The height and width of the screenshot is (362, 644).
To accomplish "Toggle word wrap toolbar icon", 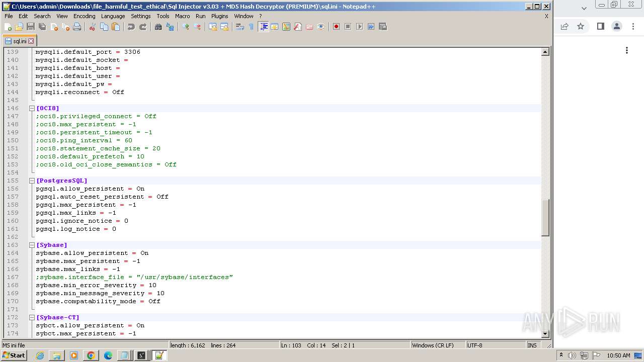I will pyautogui.click(x=240, y=27).
